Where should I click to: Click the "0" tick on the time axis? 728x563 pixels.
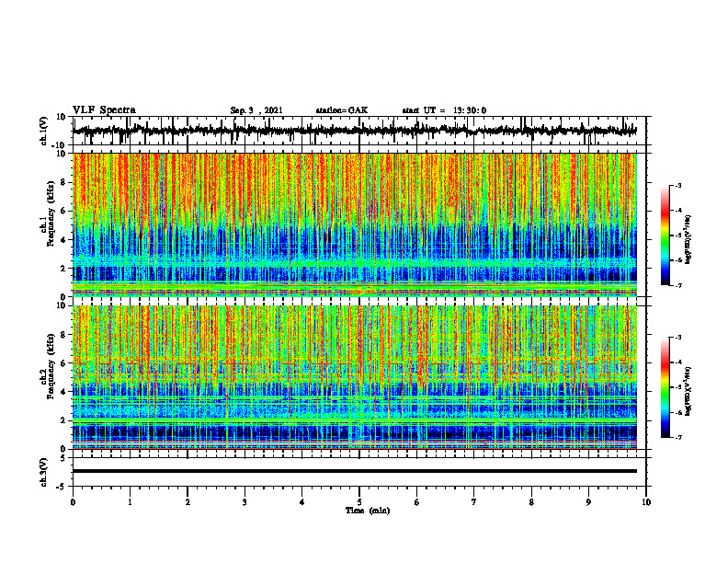point(73,502)
